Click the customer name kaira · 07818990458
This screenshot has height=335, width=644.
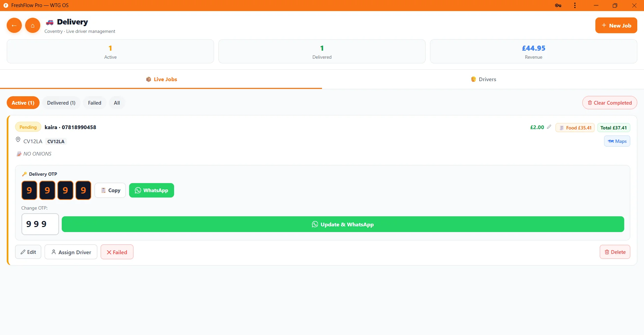tap(70, 127)
